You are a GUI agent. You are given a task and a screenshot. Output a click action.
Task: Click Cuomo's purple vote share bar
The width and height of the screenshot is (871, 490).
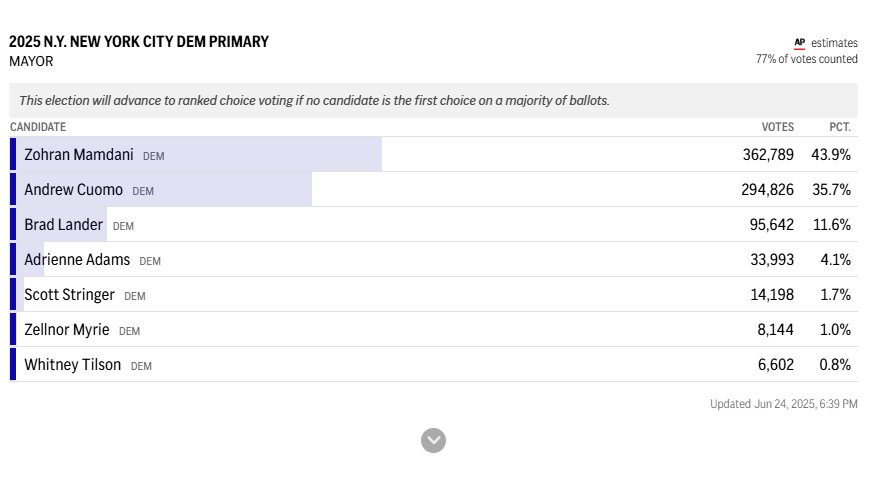[240, 190]
